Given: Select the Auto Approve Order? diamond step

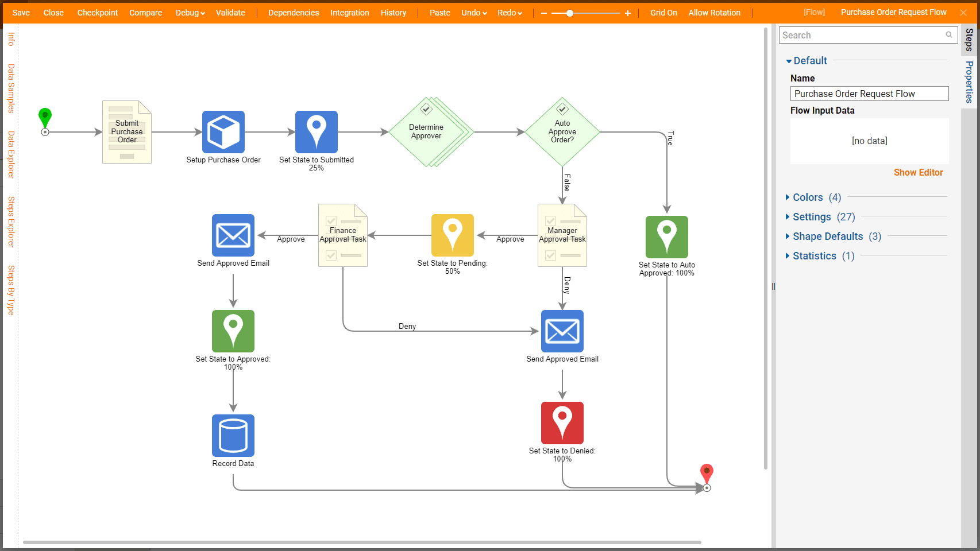Looking at the screenshot, I should [562, 132].
